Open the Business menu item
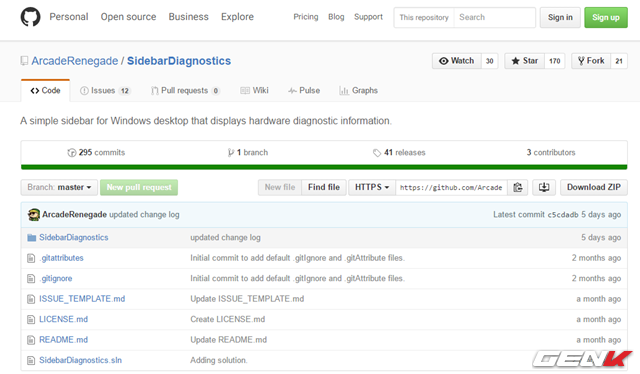 [x=189, y=17]
